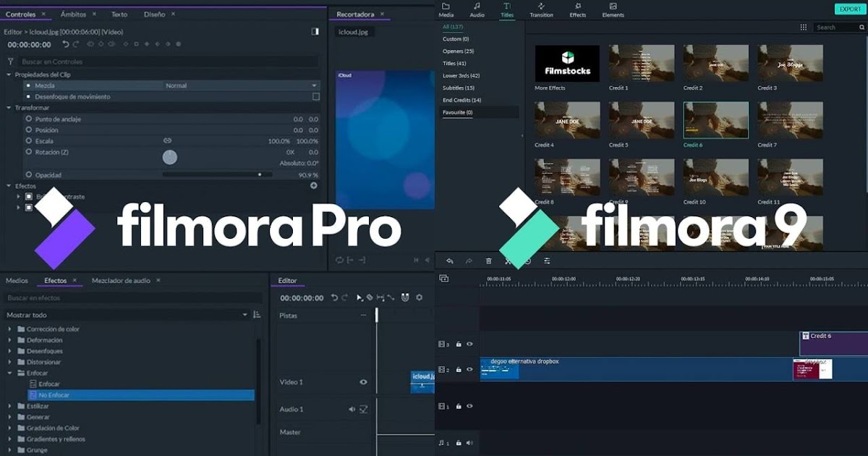The image size is (868, 456).
Task: Click the Rotación (Z) dial knob
Action: (x=170, y=157)
